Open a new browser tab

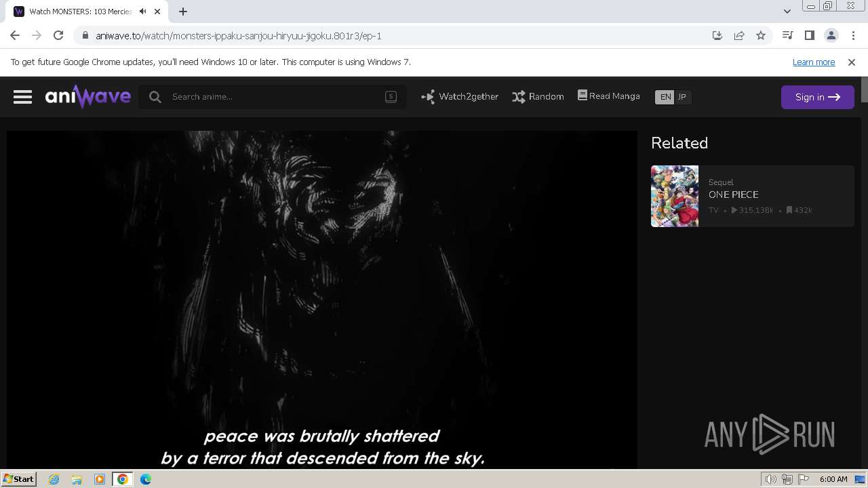(x=183, y=12)
